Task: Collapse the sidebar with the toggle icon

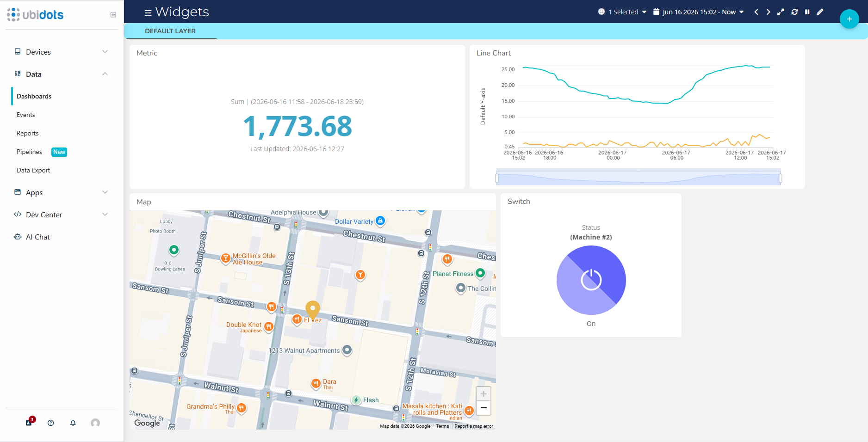Action: 113,15
